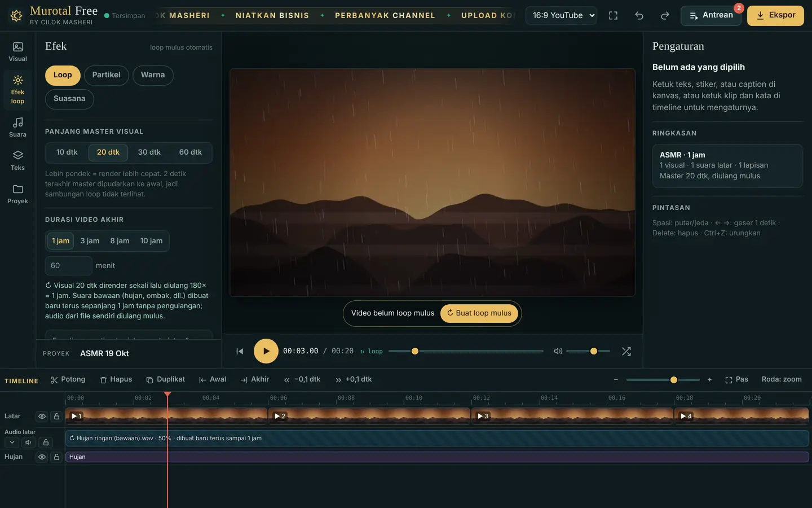Click Hapus to delete the clip

pos(116,380)
